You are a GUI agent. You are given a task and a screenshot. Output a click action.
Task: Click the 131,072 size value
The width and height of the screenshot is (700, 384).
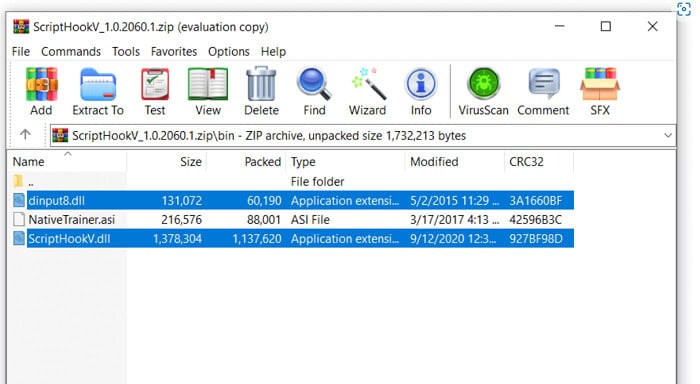point(182,200)
